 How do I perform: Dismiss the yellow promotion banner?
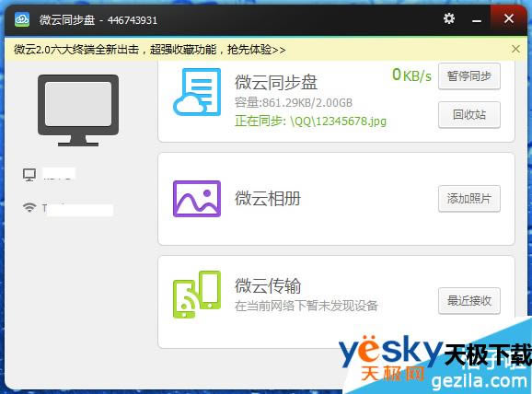coord(515,49)
